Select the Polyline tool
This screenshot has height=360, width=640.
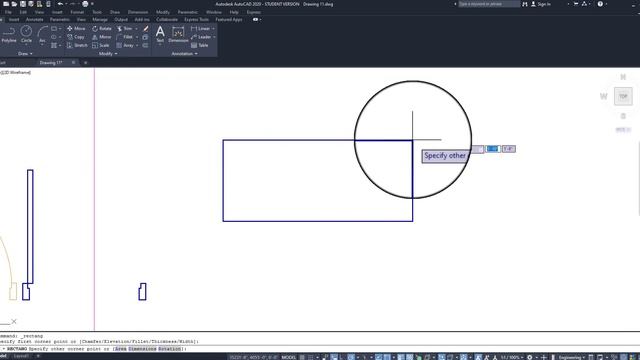pyautogui.click(x=9, y=34)
